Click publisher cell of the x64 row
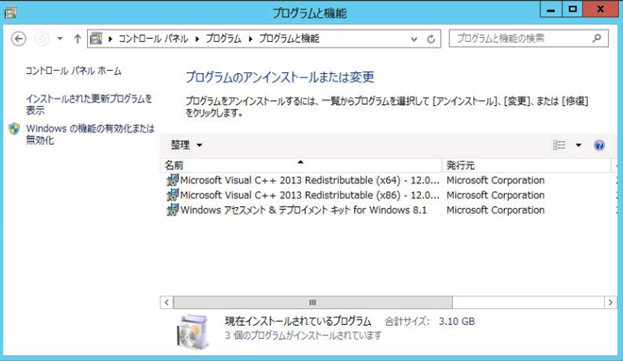Viewport: 623px width, 361px height. [x=495, y=180]
